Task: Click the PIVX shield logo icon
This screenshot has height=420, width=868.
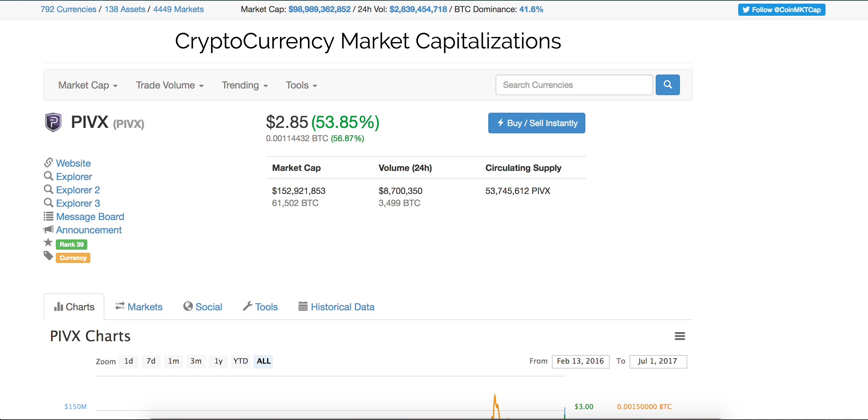Action: pos(53,122)
